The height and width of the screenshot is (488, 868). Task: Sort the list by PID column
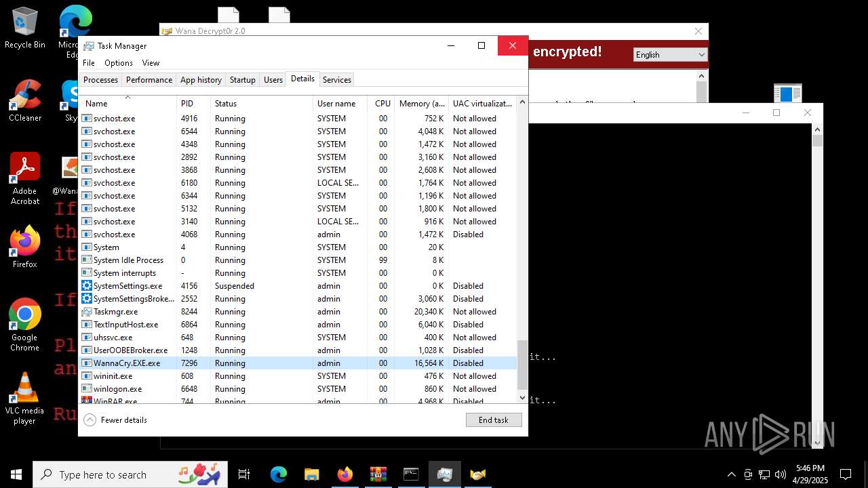(x=193, y=104)
